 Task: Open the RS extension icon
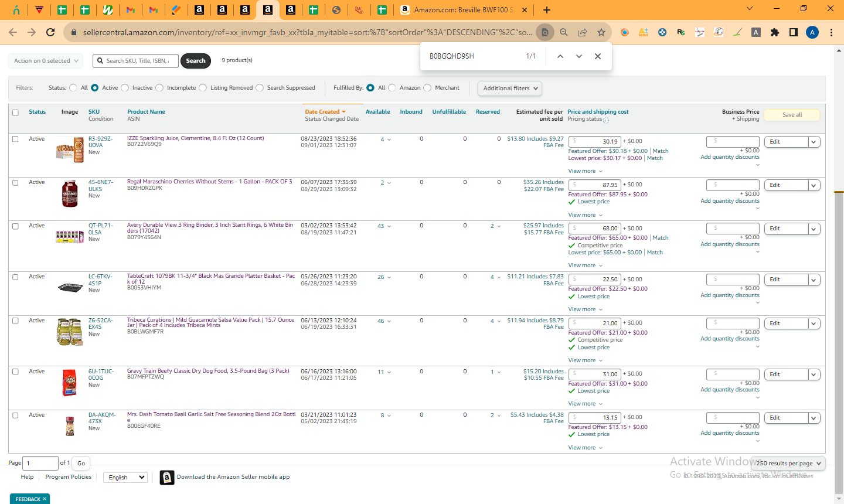[x=681, y=32]
